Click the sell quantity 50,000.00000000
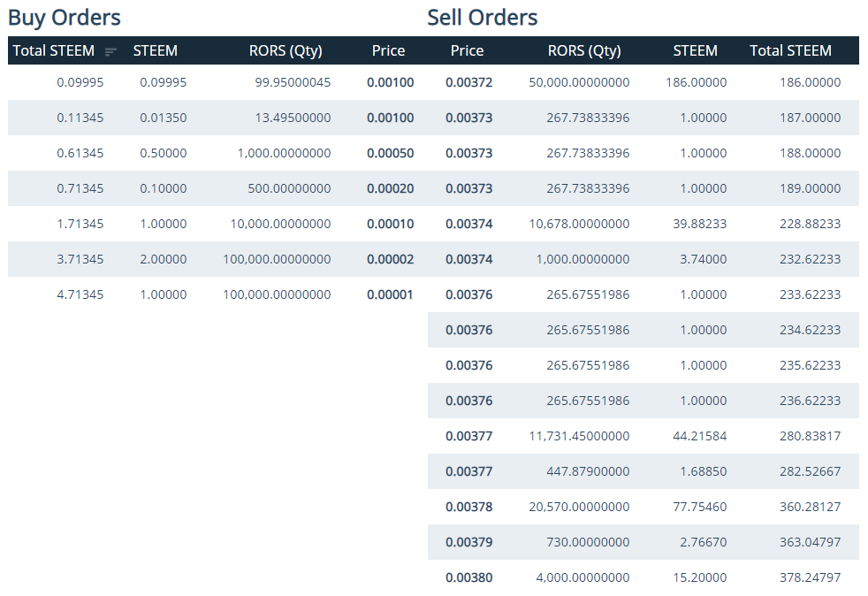 tap(579, 82)
